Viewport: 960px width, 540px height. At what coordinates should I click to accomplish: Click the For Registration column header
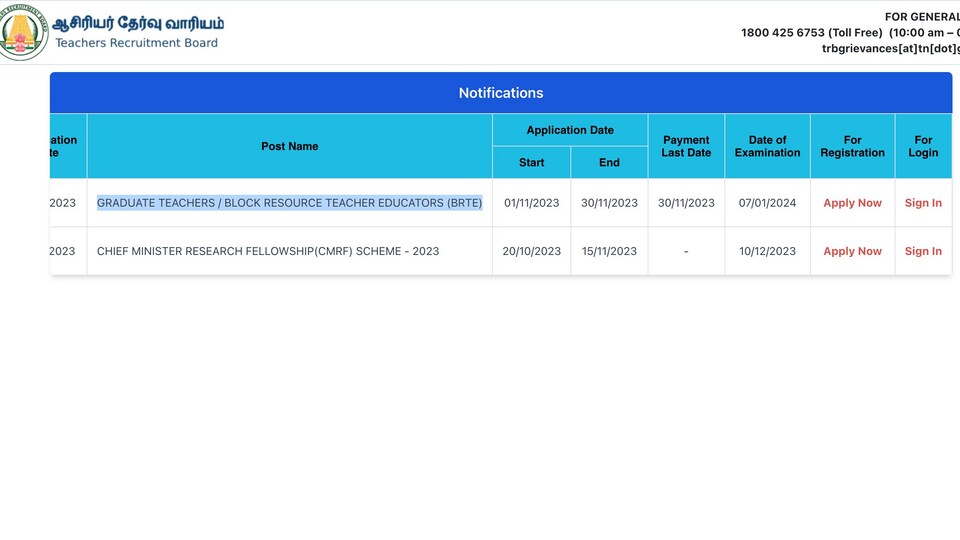852,146
